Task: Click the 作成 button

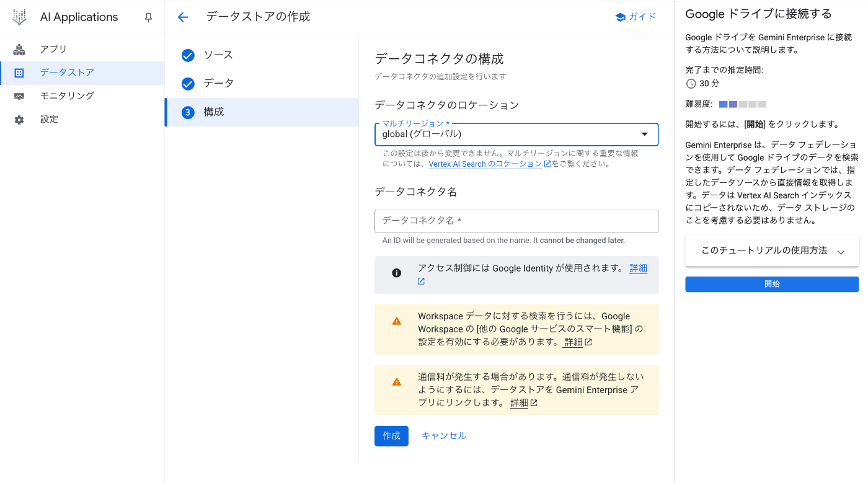Action: pyautogui.click(x=391, y=436)
